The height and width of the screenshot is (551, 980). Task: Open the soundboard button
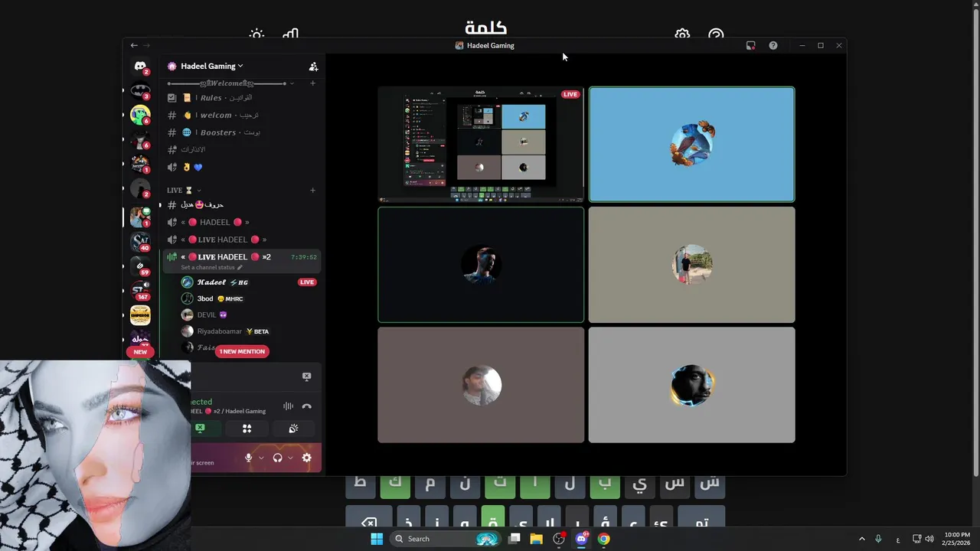(x=293, y=429)
